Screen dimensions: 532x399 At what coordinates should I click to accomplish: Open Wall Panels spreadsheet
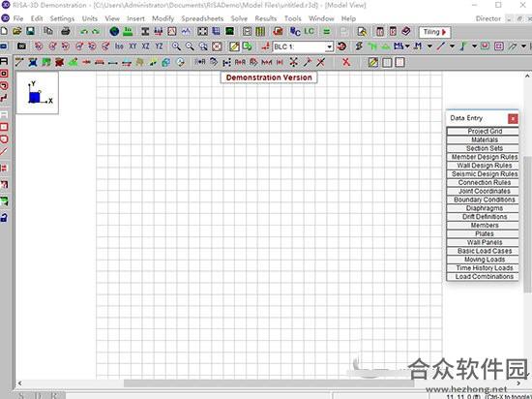pyautogui.click(x=483, y=242)
